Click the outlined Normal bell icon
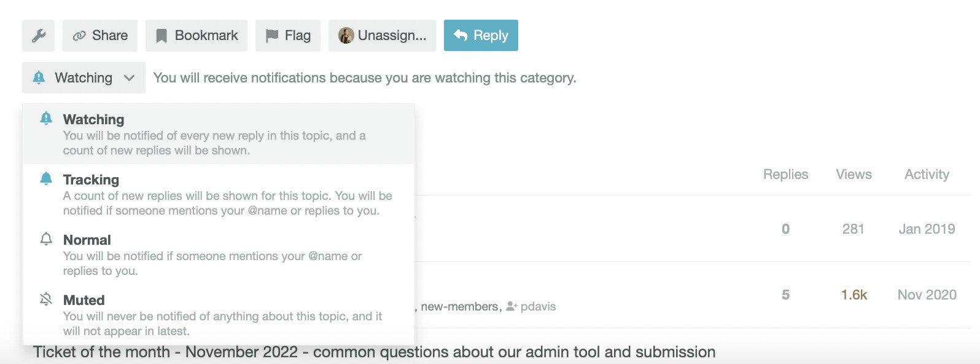Image resolution: width=980 pixels, height=364 pixels. coord(46,239)
